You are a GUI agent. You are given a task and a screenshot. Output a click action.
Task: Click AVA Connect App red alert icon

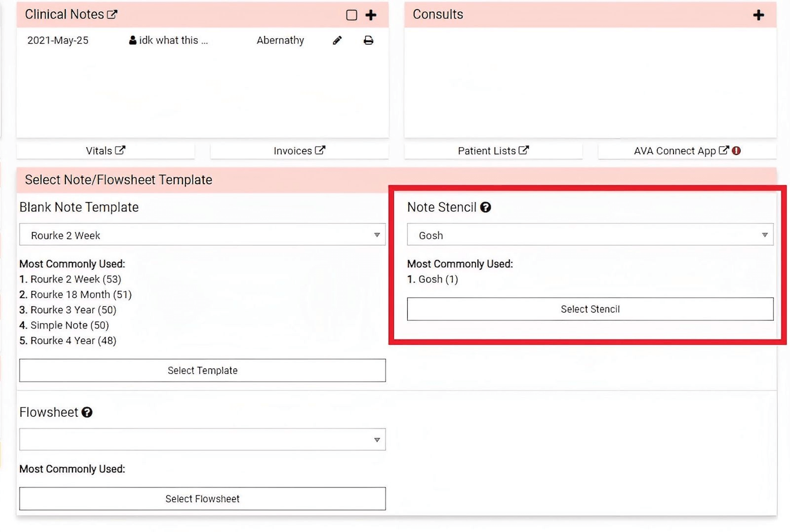tap(737, 151)
